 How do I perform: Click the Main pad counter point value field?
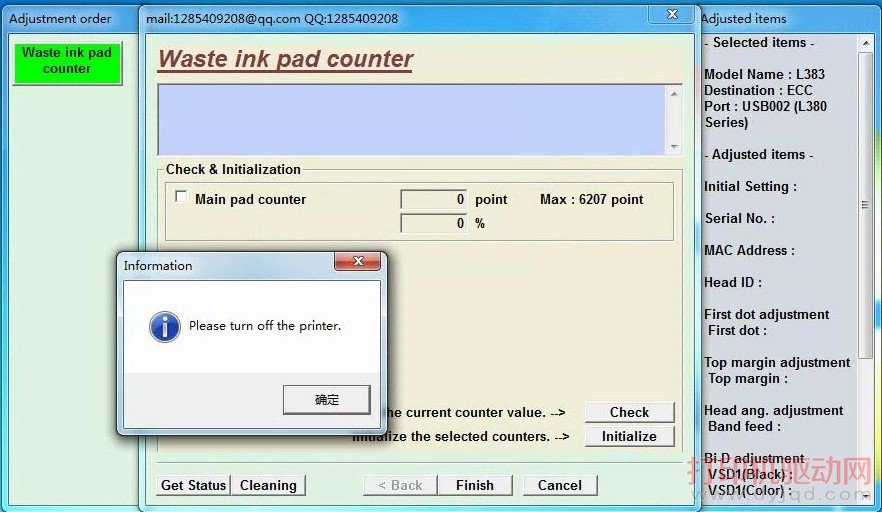click(433, 199)
